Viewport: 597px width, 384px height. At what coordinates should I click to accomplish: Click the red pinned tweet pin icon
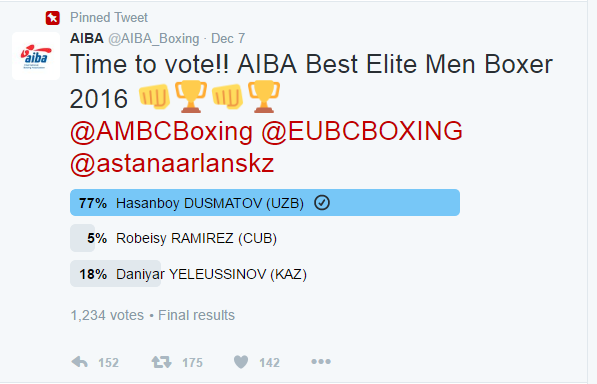coord(53,18)
